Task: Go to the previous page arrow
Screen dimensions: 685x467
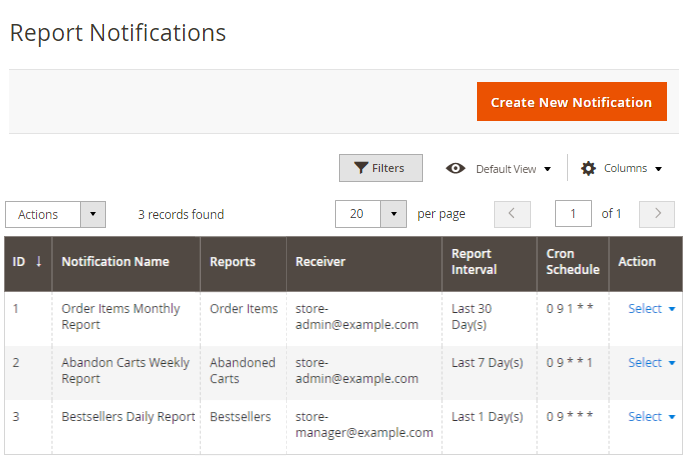Action: coord(512,214)
